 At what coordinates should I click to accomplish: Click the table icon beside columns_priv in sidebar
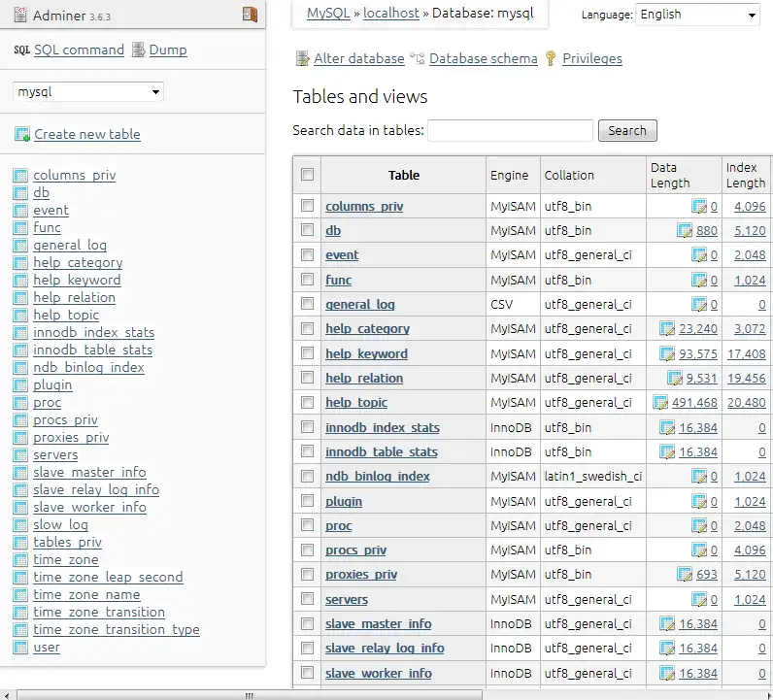click(20, 176)
